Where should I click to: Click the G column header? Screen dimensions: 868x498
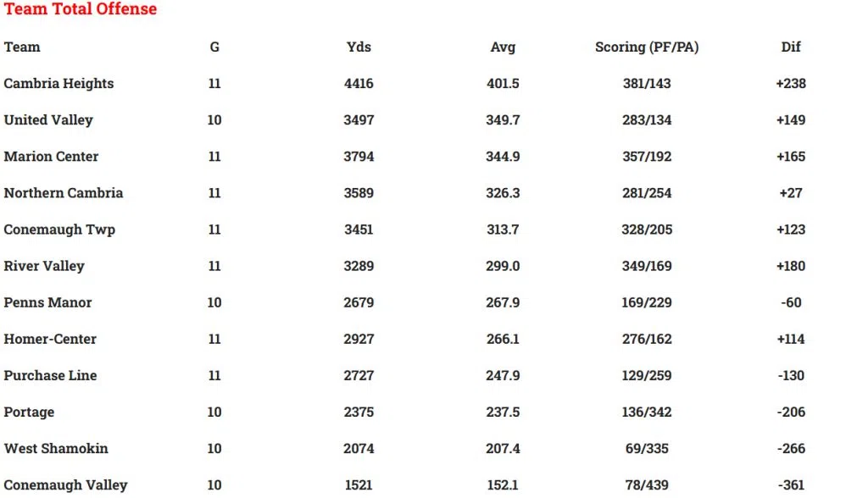pos(214,47)
